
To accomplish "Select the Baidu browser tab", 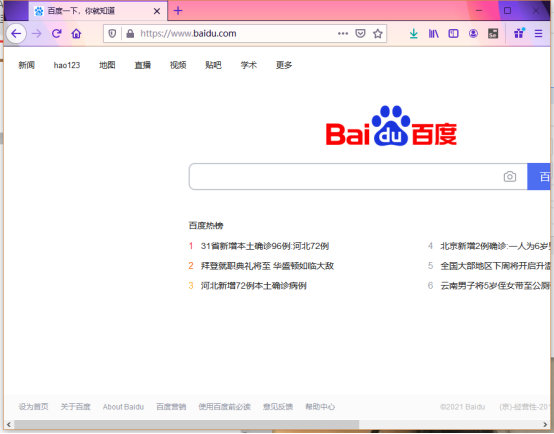I will click(x=98, y=11).
